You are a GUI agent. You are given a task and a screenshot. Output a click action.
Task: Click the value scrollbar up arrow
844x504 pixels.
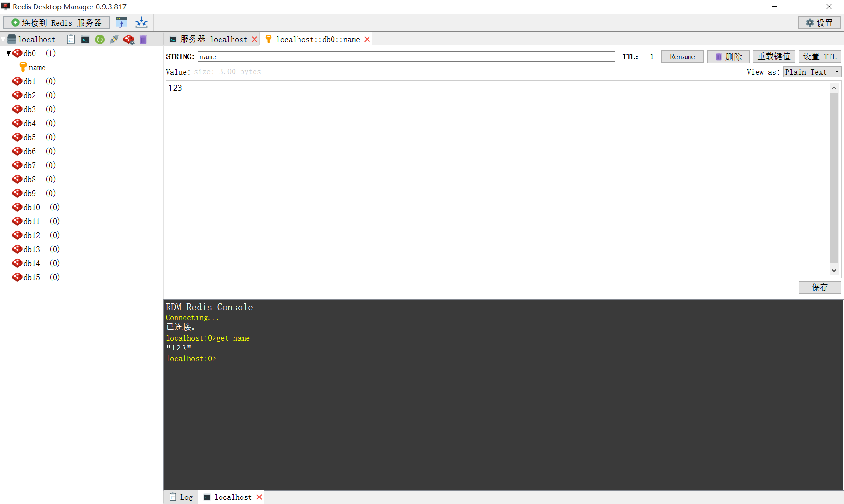pos(834,88)
